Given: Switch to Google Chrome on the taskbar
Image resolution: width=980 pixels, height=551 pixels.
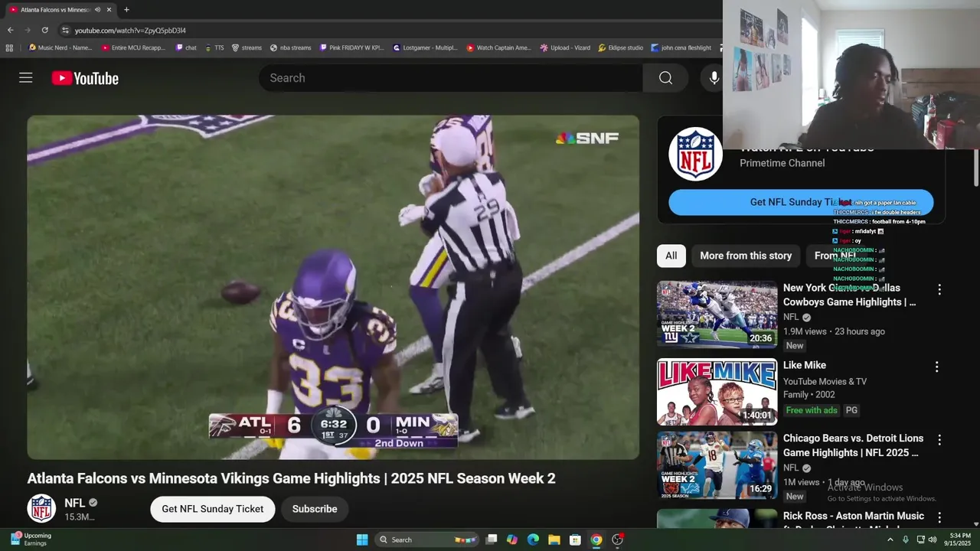Looking at the screenshot, I should (596, 540).
